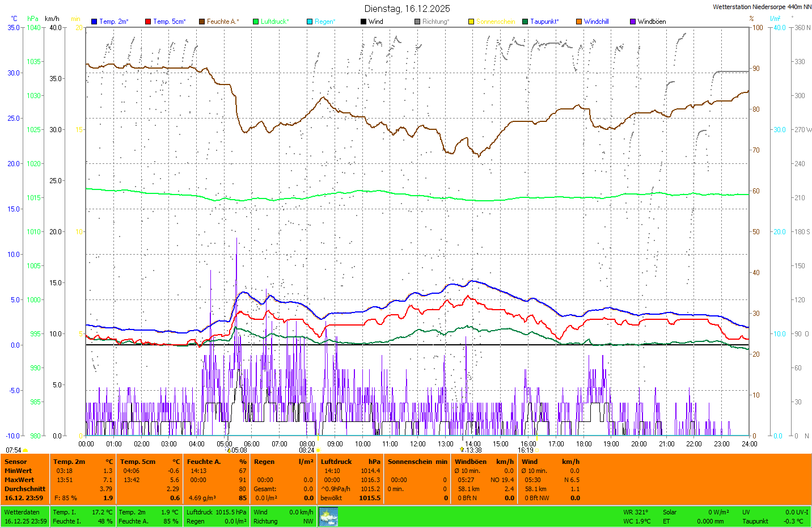The width and height of the screenshot is (812, 528).
Task: Click the orange Windchill legend square
Action: pyautogui.click(x=579, y=22)
